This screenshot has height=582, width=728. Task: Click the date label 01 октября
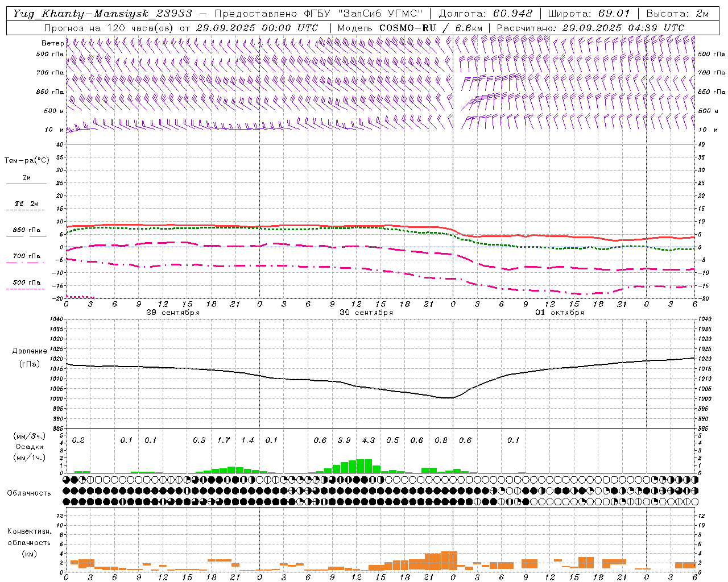tap(560, 313)
